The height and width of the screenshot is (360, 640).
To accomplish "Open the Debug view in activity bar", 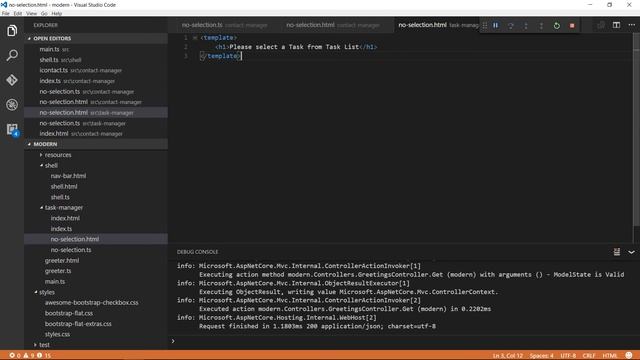I will tap(12, 104).
